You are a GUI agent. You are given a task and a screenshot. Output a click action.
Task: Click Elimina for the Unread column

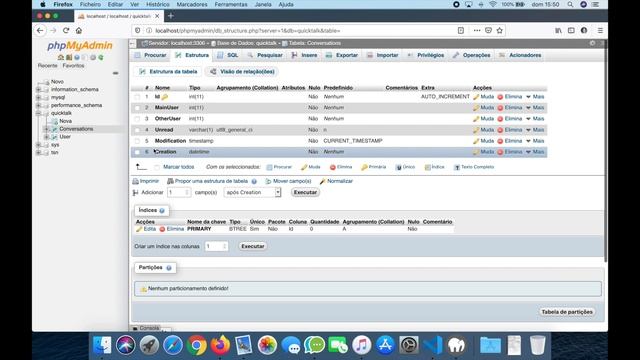point(509,130)
